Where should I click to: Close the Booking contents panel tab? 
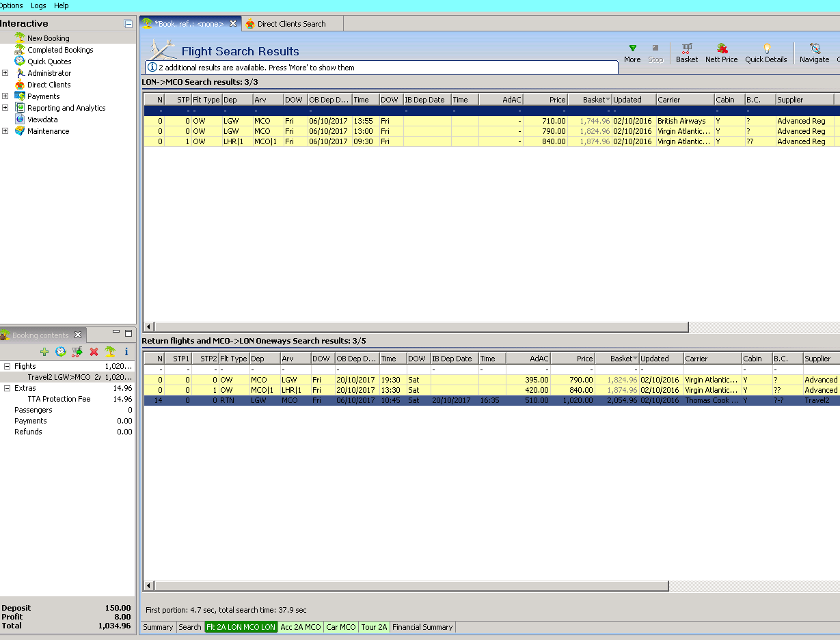[78, 335]
